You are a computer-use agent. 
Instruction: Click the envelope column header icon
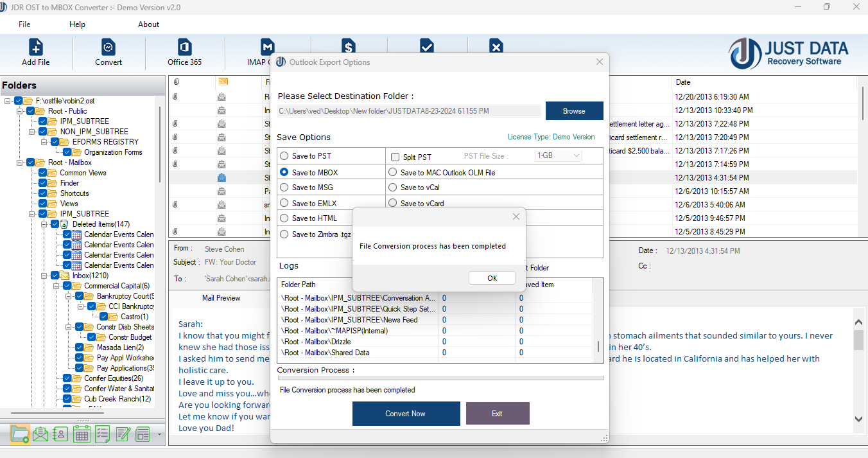(223, 82)
